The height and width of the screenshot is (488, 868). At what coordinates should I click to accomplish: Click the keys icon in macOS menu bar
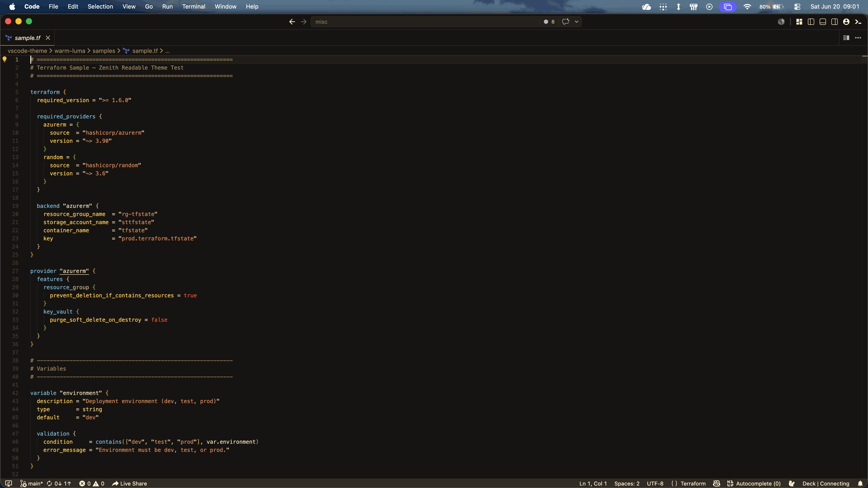tap(693, 7)
